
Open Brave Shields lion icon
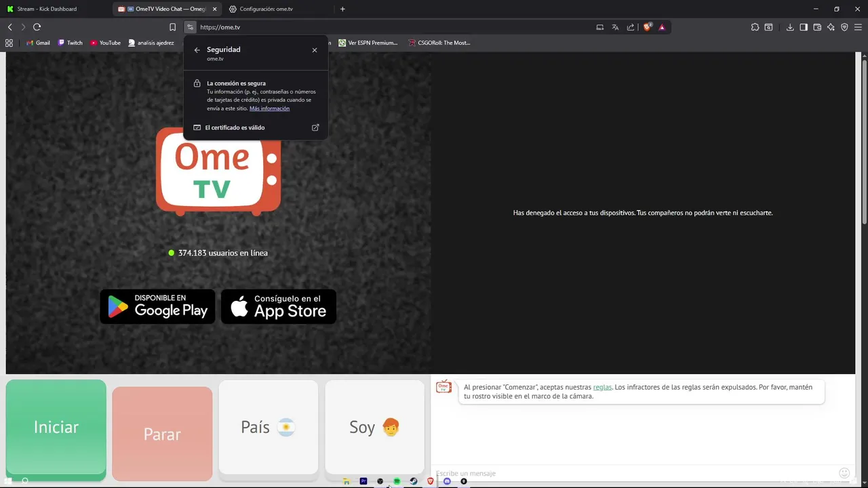click(647, 27)
